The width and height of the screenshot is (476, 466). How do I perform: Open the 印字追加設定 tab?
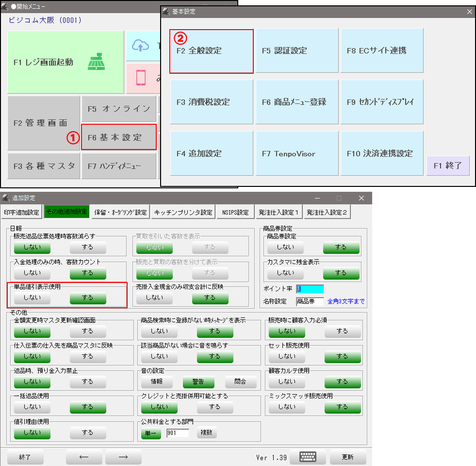21,212
